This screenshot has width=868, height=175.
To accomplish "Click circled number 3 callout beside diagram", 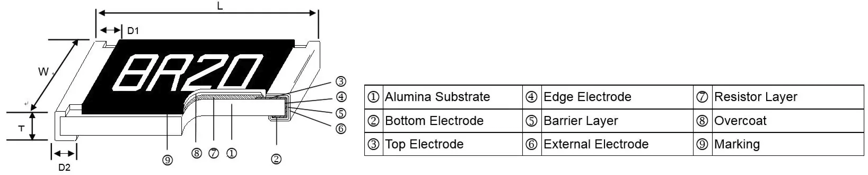I will 341,81.
